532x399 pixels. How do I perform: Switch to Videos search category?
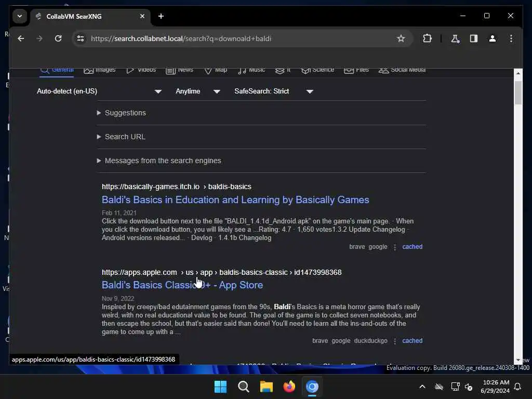click(x=141, y=70)
